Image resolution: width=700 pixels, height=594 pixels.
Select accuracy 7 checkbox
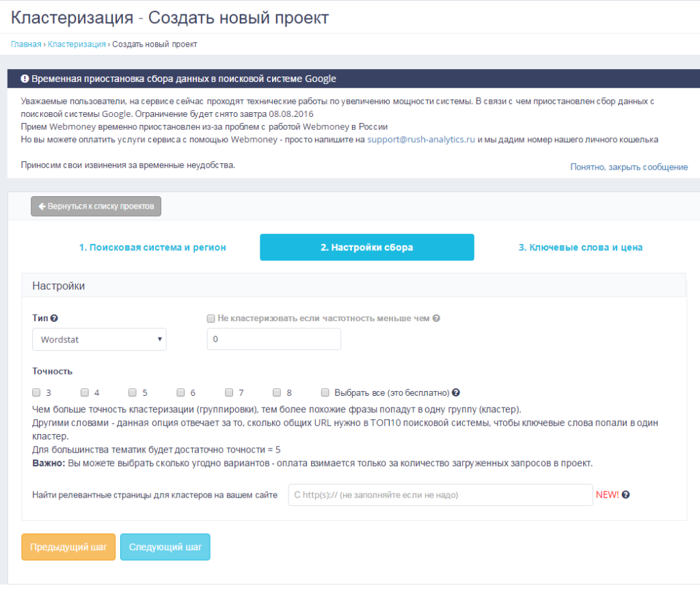pos(229,393)
